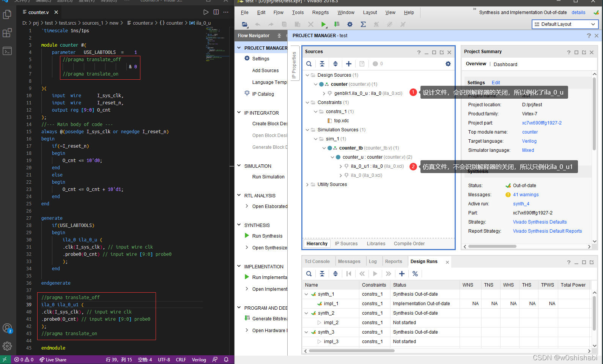Click the 41 warnings link
The width and height of the screenshot is (603, 364).
point(526,195)
